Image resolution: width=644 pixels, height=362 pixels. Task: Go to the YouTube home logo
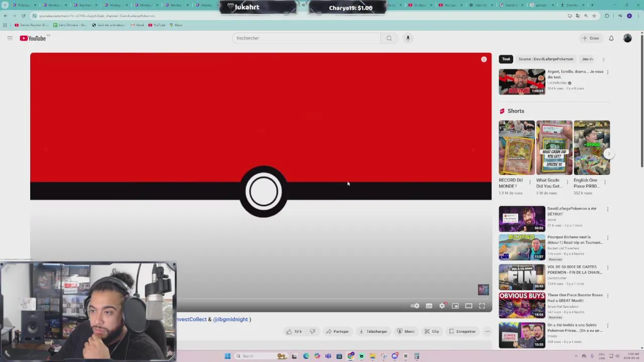(x=33, y=38)
